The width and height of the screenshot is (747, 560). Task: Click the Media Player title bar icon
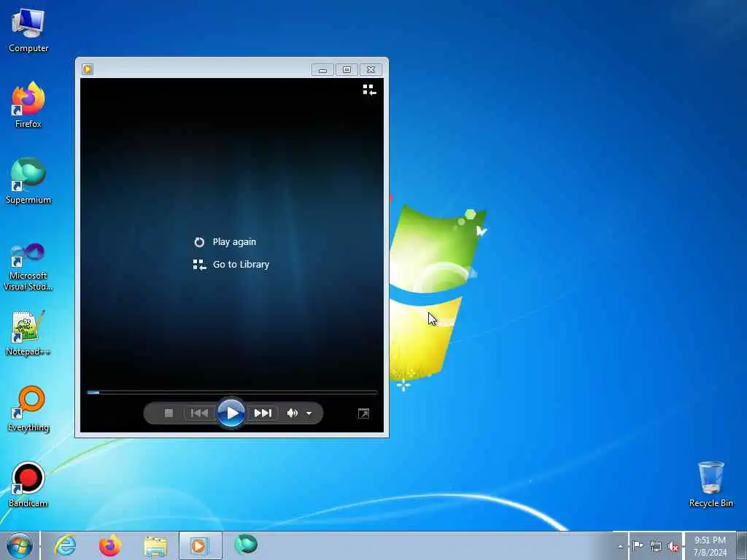(88, 69)
